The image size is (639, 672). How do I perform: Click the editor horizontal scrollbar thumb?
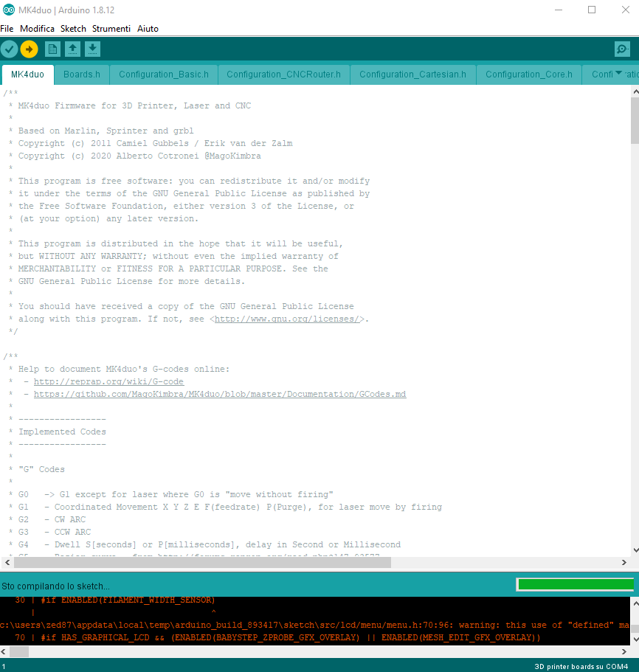pos(202,562)
